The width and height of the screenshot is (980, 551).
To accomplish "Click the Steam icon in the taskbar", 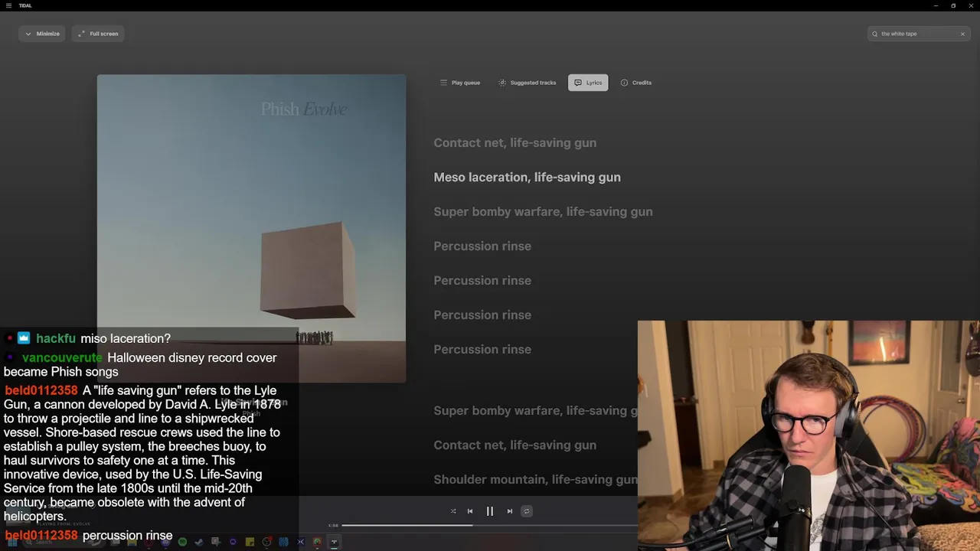I will point(199,542).
